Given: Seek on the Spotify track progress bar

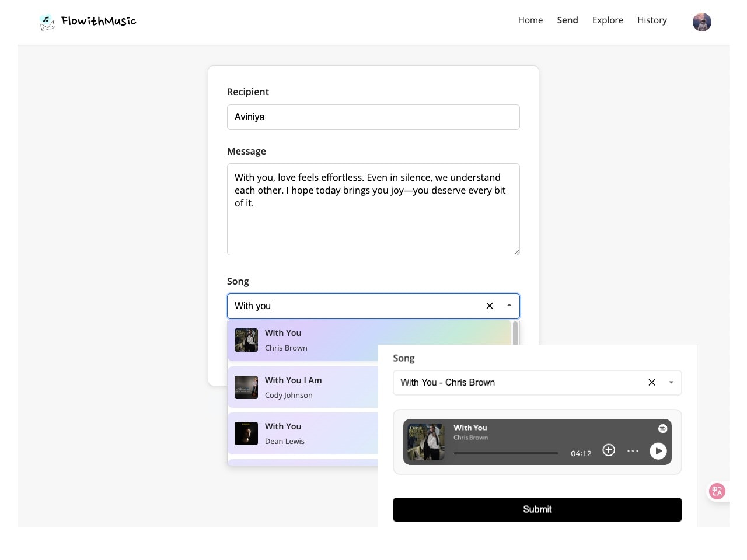Looking at the screenshot, I should 506,453.
